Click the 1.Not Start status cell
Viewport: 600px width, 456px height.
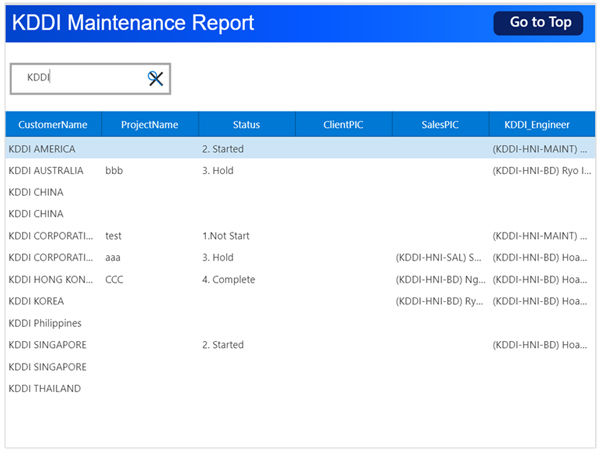[226, 236]
